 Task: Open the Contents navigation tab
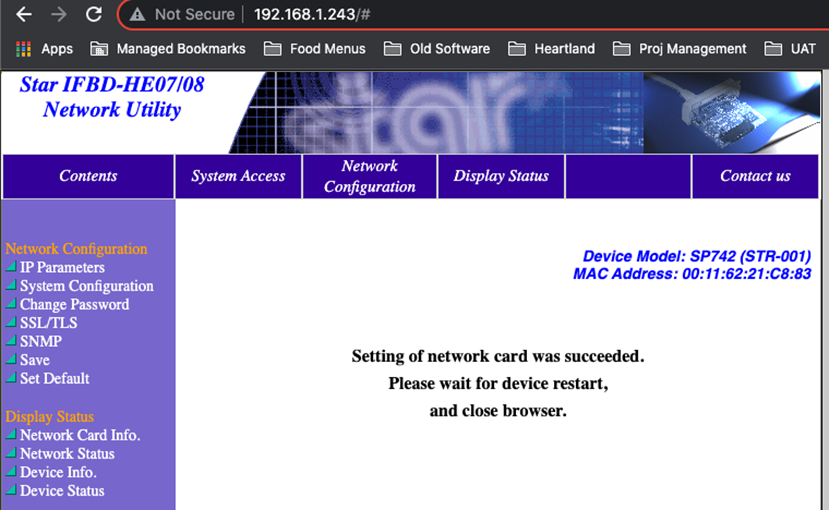click(x=88, y=176)
